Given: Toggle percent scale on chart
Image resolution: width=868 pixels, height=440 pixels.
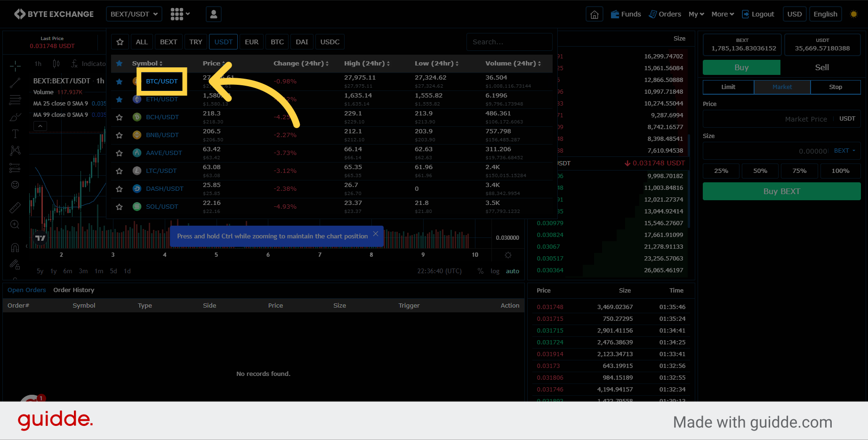Looking at the screenshot, I should pyautogui.click(x=481, y=271).
